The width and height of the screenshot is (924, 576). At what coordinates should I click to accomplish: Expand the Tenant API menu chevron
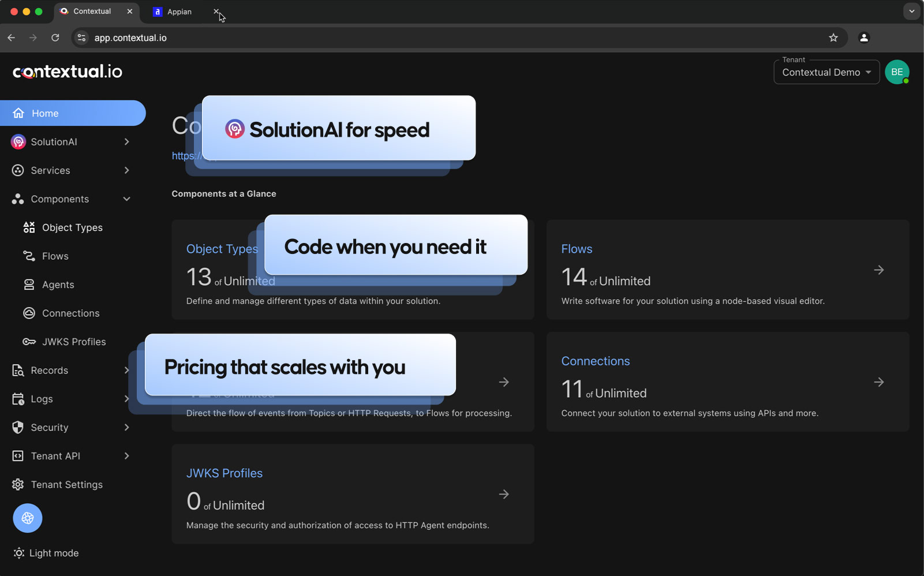point(126,456)
